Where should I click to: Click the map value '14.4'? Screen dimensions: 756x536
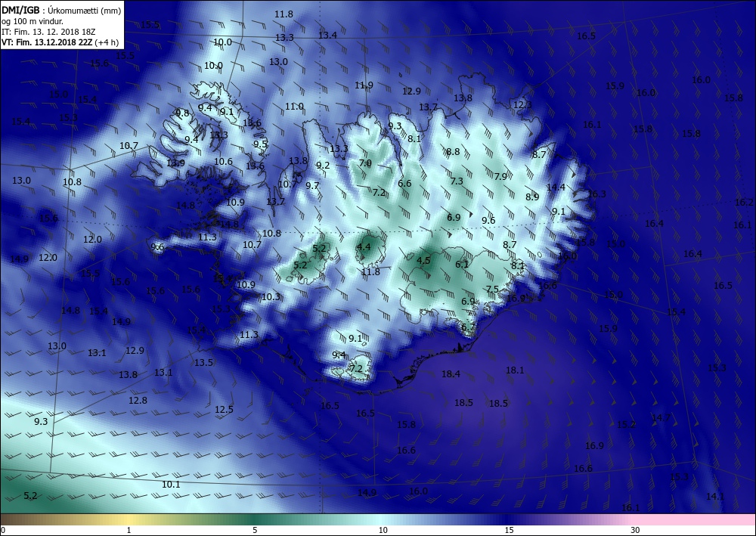point(556,187)
